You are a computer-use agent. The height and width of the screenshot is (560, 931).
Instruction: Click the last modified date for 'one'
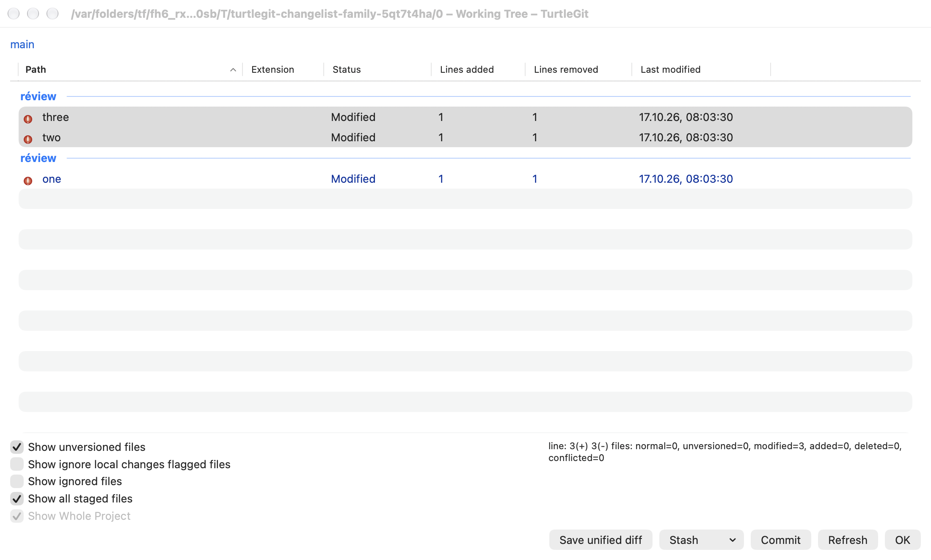coord(686,179)
